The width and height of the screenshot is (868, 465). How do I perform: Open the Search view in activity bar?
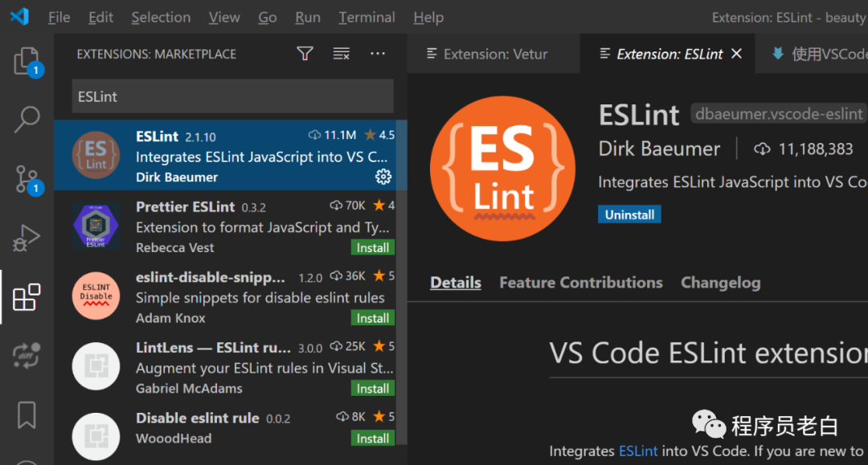pos(27,120)
